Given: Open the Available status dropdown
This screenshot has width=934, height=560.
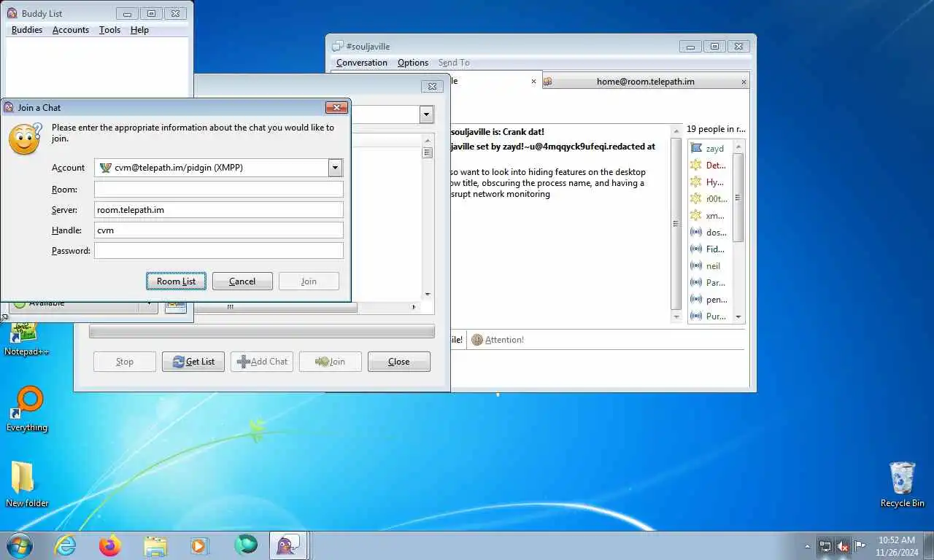Looking at the screenshot, I should [x=83, y=304].
